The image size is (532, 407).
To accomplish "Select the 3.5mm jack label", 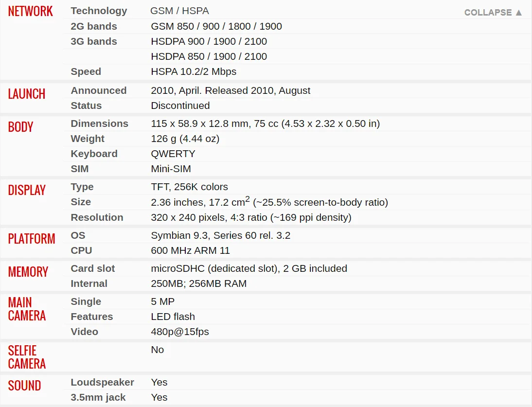I will 98,397.
